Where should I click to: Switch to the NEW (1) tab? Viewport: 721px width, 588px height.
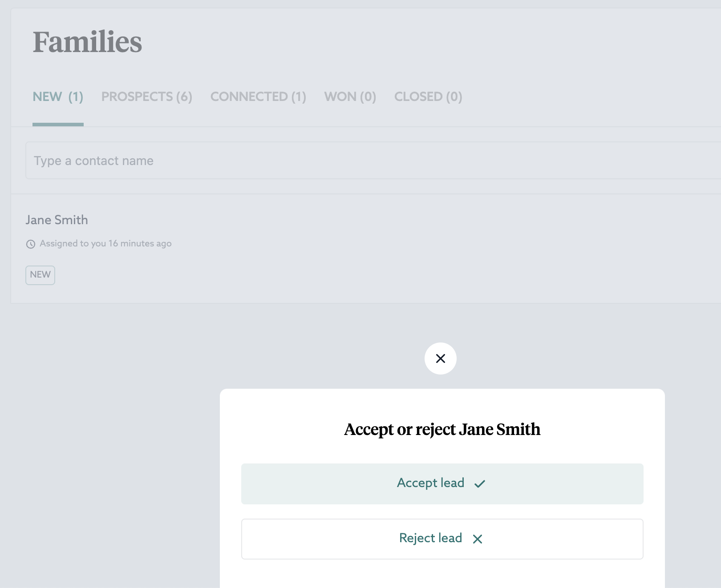coord(58,97)
